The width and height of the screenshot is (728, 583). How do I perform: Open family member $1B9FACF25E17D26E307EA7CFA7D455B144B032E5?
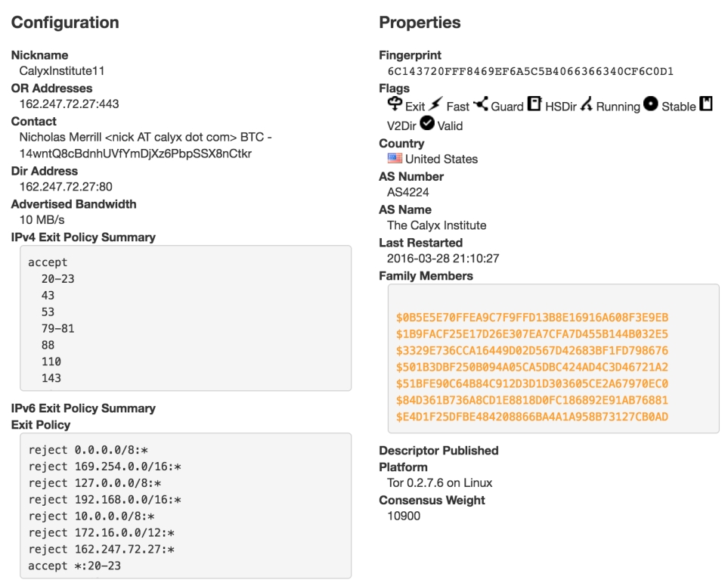pyautogui.click(x=531, y=333)
